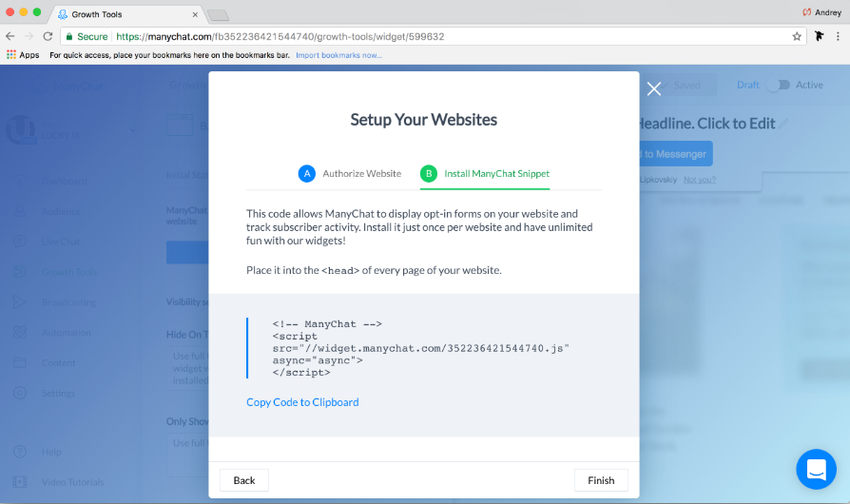Viewport: 850px width, 504px height.
Task: Open Content in sidebar
Action: tap(59, 363)
